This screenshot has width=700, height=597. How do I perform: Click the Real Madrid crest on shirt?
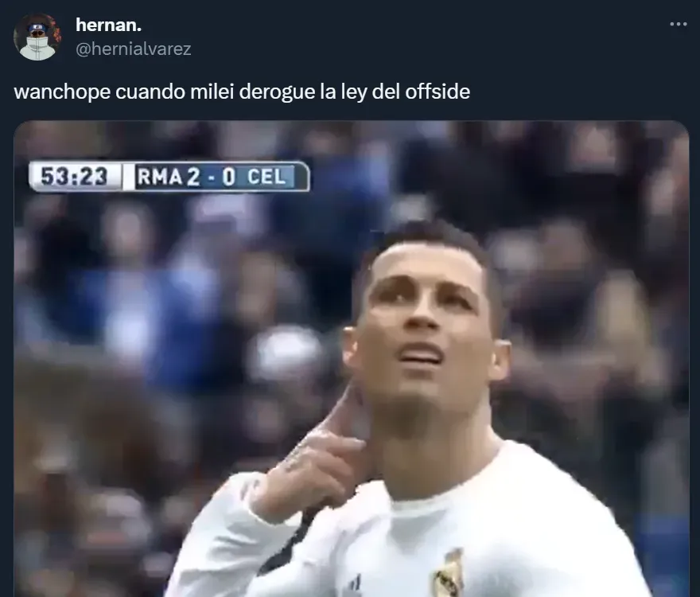(447, 575)
